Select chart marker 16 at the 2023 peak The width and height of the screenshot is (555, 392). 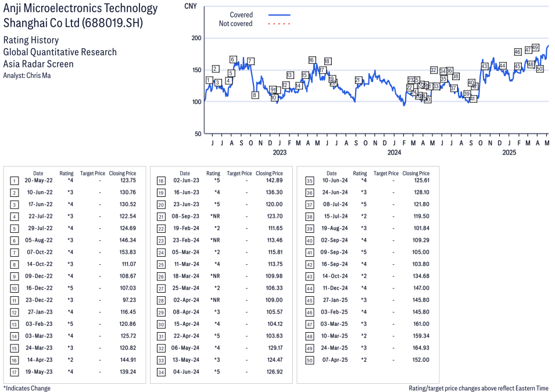coord(311,60)
